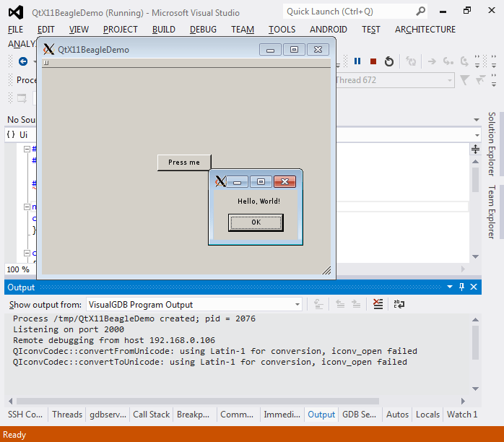The width and height of the screenshot is (504, 442).
Task: Click Quick Launch search magnifier icon
Action: [420, 12]
